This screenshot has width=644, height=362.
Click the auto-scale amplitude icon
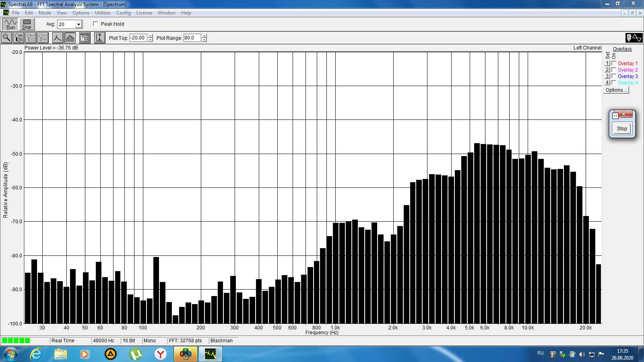pos(99,38)
